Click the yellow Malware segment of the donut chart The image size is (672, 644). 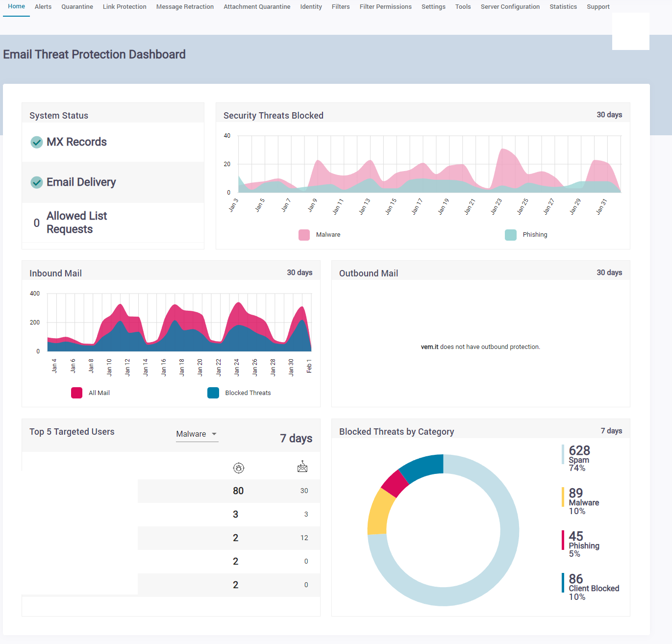379,512
